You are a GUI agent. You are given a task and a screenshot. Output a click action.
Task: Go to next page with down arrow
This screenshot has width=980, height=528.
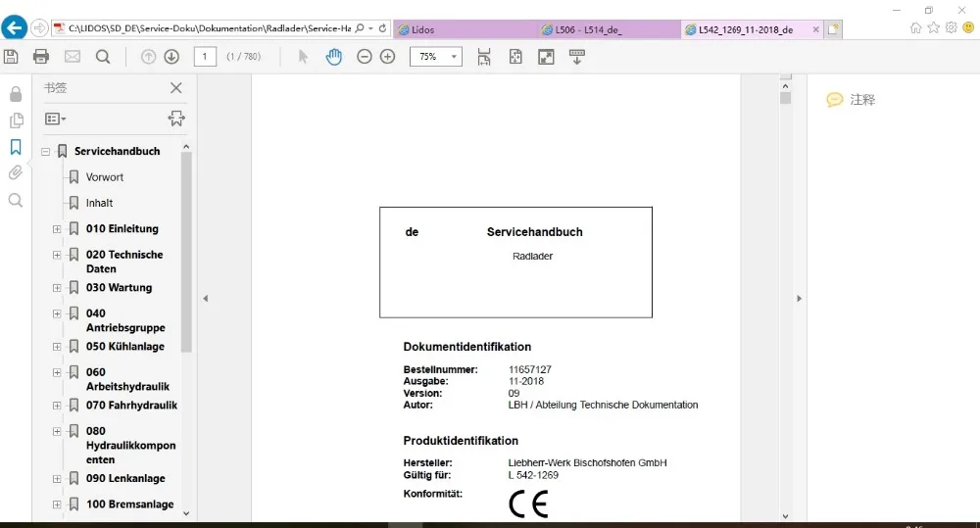click(171, 57)
